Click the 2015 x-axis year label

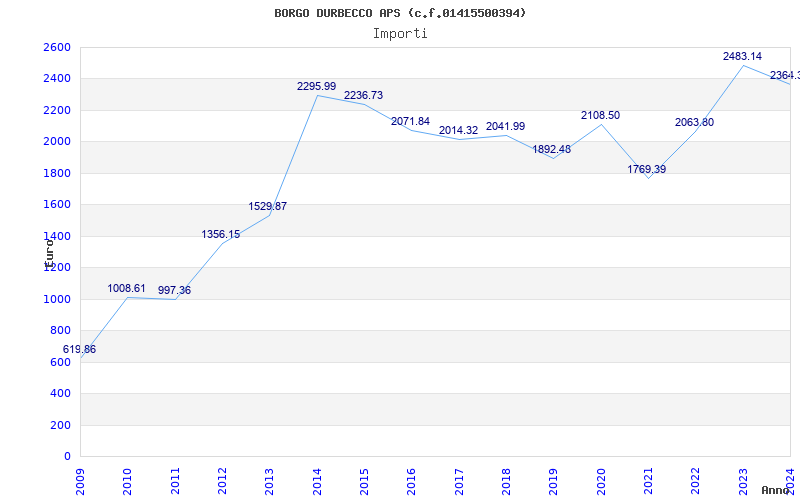[x=364, y=482]
